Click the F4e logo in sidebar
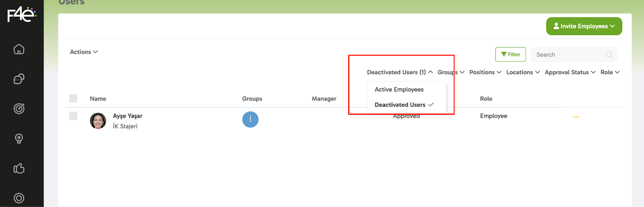This screenshot has width=644, height=207. click(21, 15)
